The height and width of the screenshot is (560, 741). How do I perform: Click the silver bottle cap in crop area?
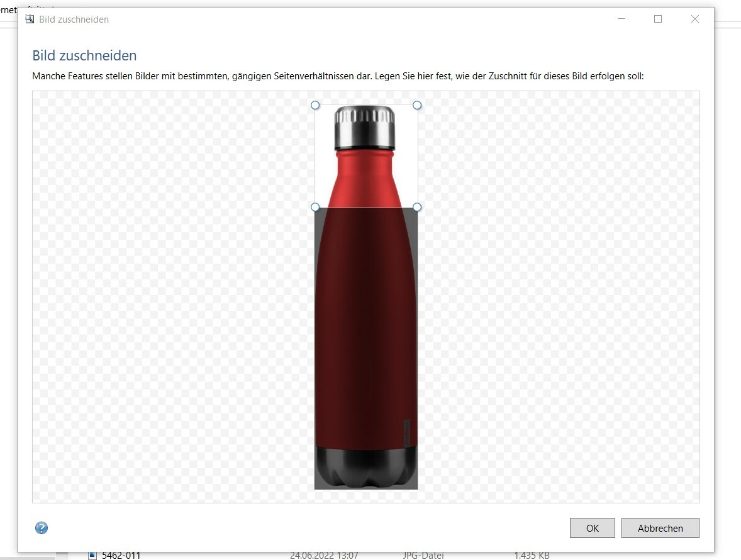(x=365, y=128)
